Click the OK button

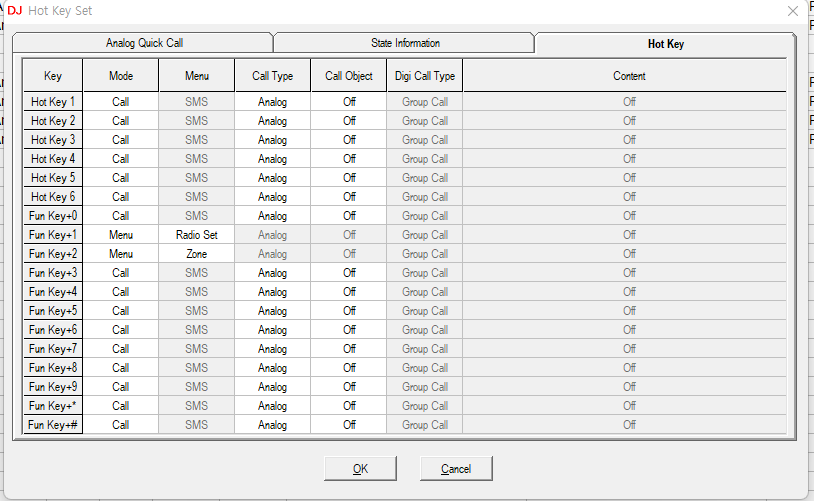coord(360,469)
